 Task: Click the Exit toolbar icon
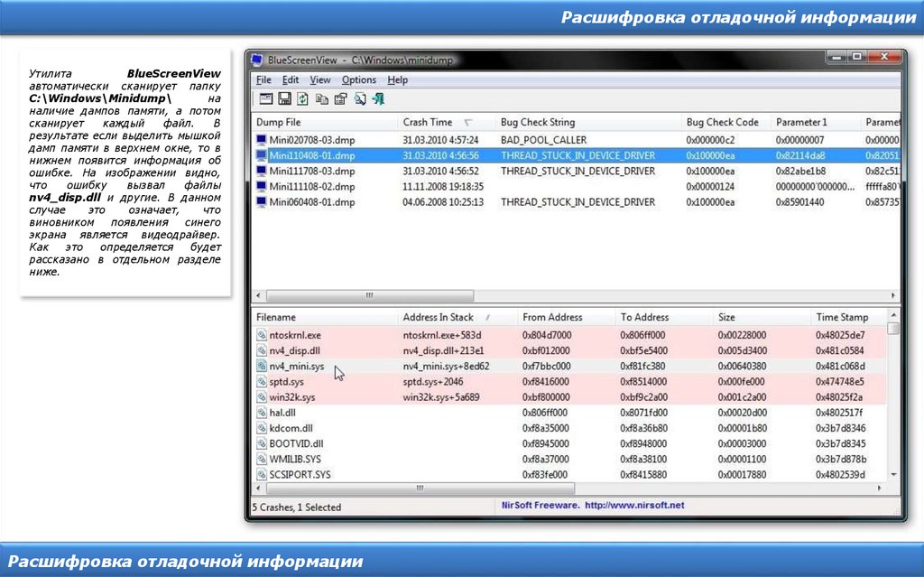pos(379,99)
